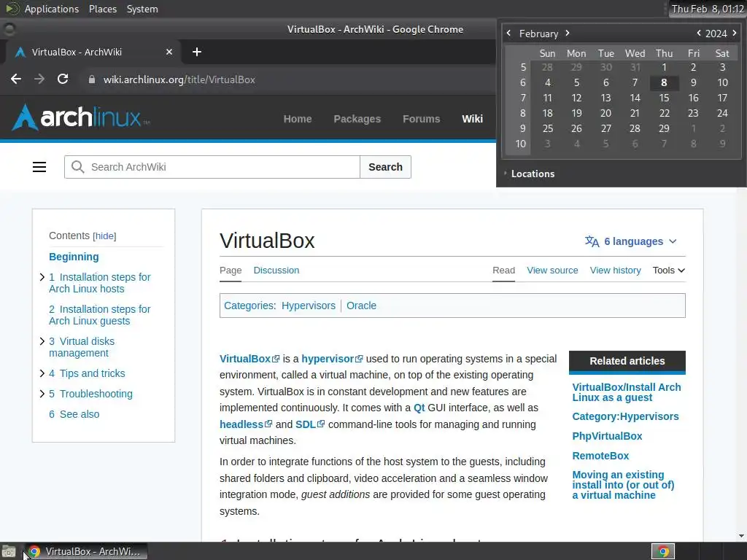Screen dimensions: 747x560
Task: Click the Search button
Action: point(385,167)
